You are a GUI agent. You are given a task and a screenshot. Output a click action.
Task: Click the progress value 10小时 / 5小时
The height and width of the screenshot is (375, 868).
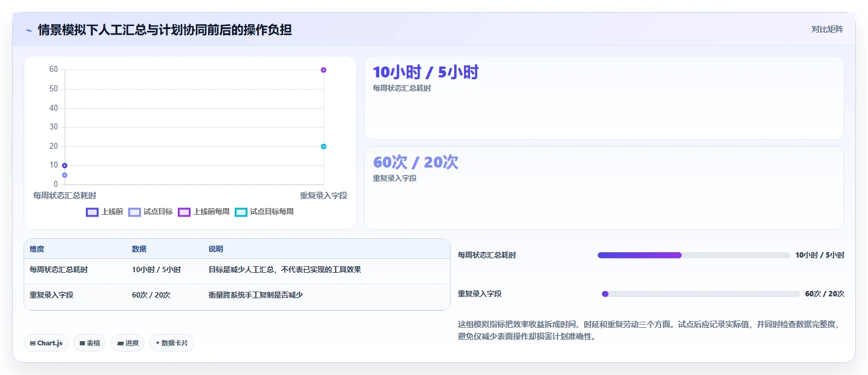click(820, 255)
